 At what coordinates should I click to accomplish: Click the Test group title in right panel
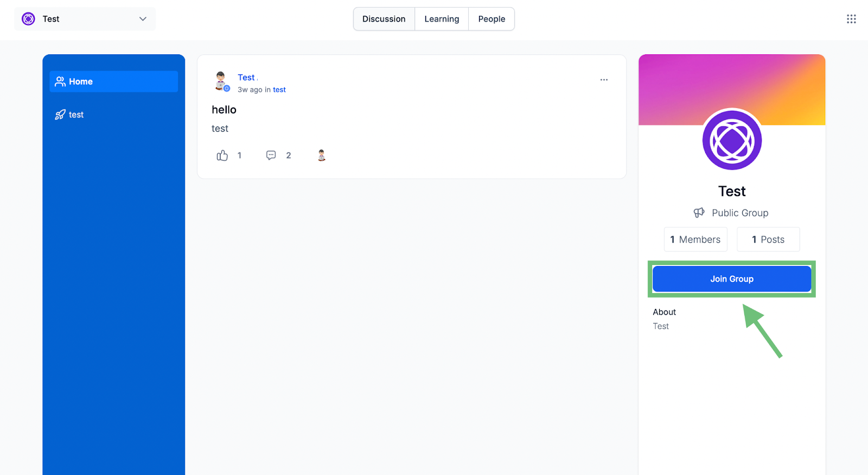point(732,192)
